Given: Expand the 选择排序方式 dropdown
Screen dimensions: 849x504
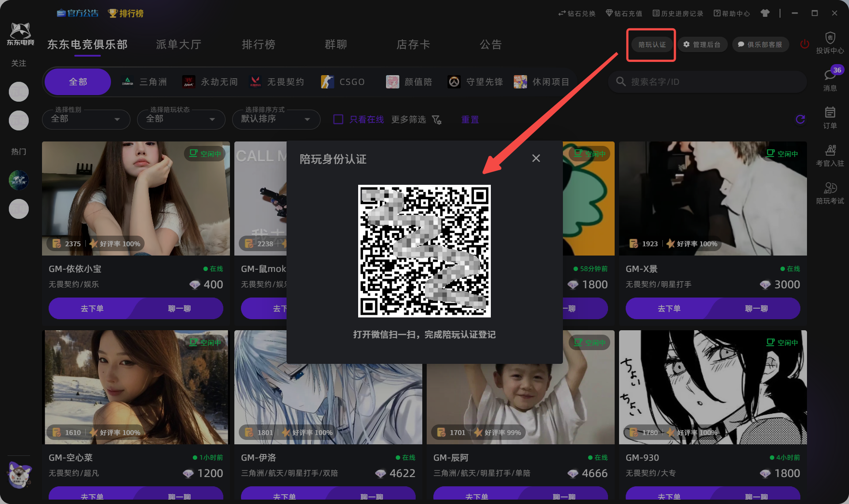Looking at the screenshot, I should coord(276,119).
